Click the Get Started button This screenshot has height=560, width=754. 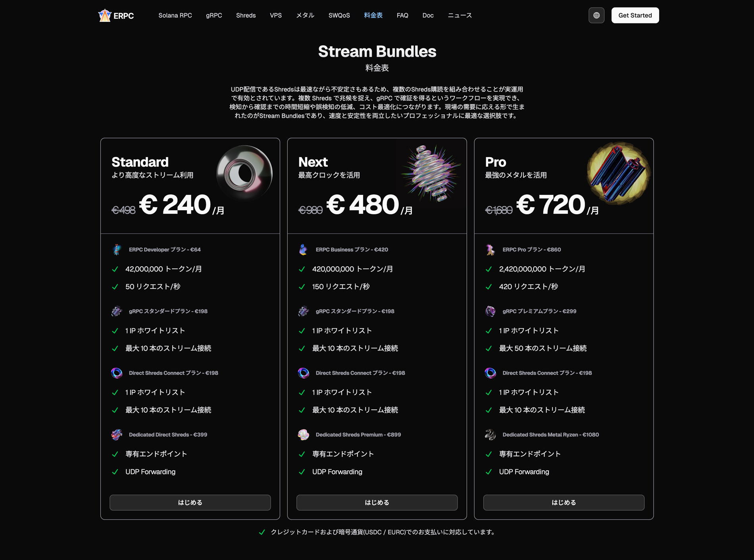click(635, 15)
